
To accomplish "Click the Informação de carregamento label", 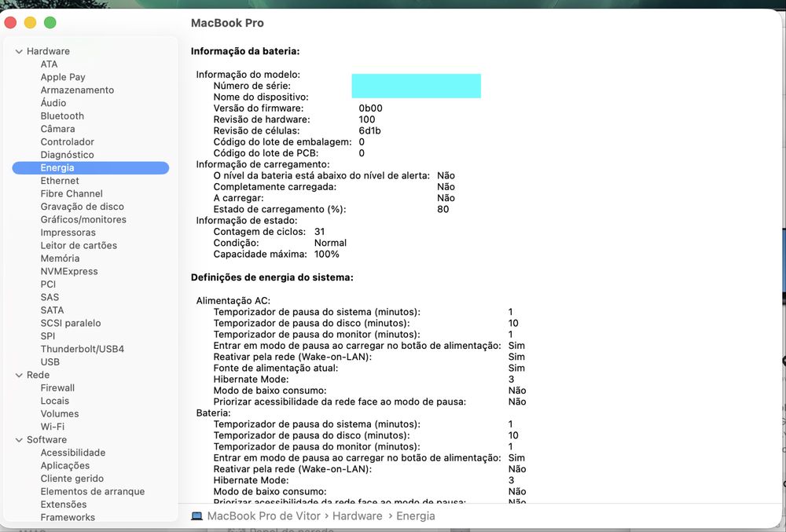I will click(263, 164).
